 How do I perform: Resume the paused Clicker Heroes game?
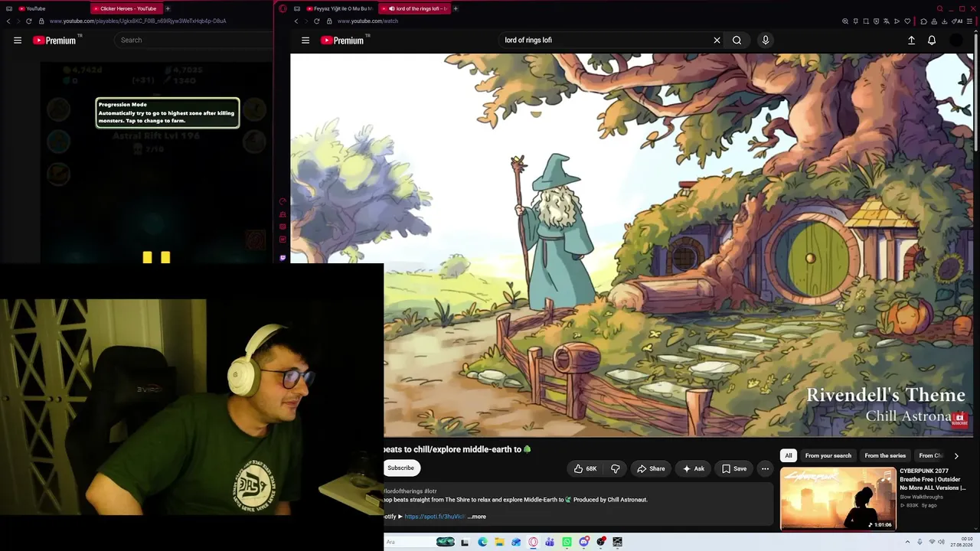(x=156, y=258)
